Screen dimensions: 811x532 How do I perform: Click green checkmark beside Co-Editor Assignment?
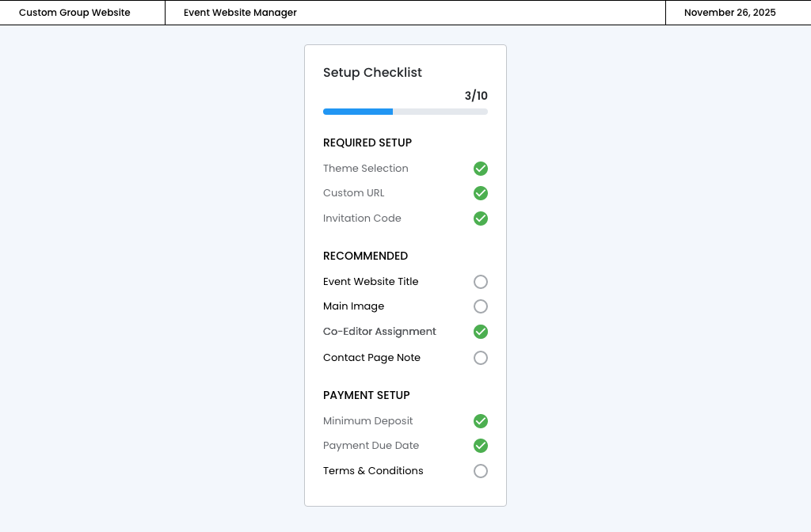481,332
